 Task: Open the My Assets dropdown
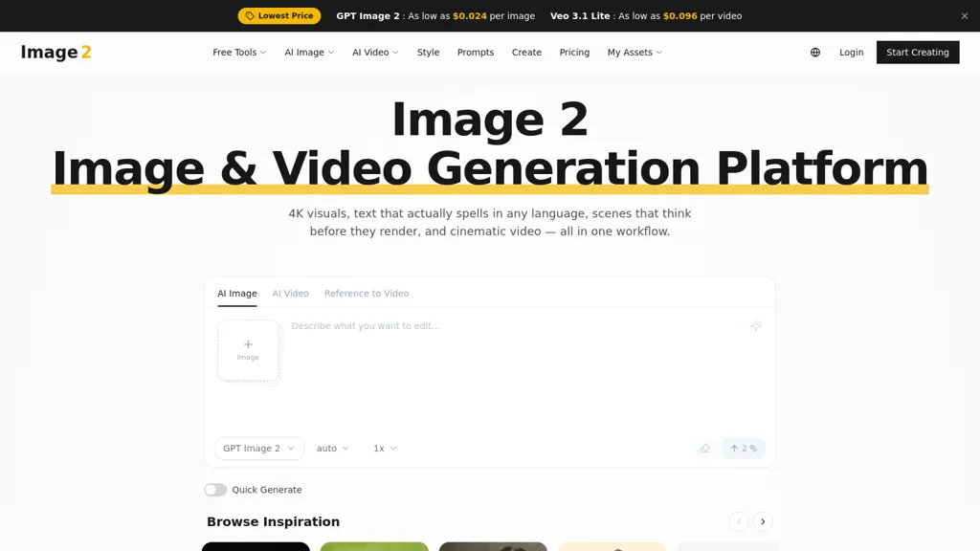tap(635, 53)
